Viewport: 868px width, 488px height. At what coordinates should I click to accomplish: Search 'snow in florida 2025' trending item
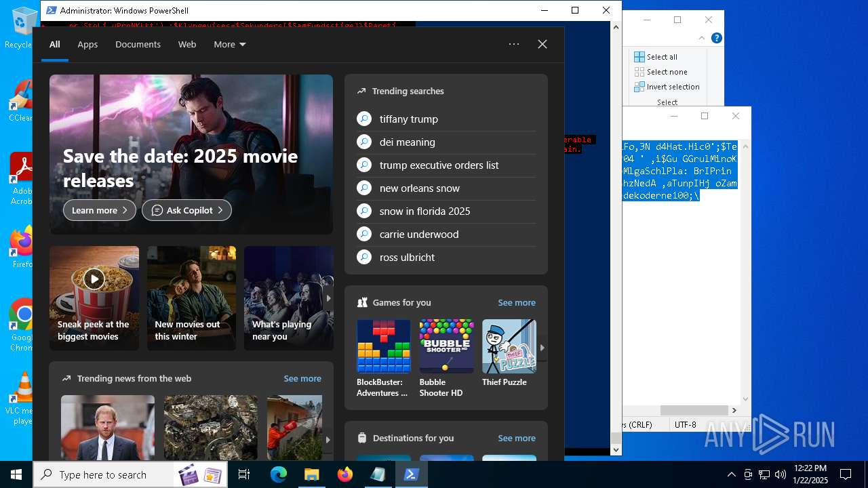[446, 211]
